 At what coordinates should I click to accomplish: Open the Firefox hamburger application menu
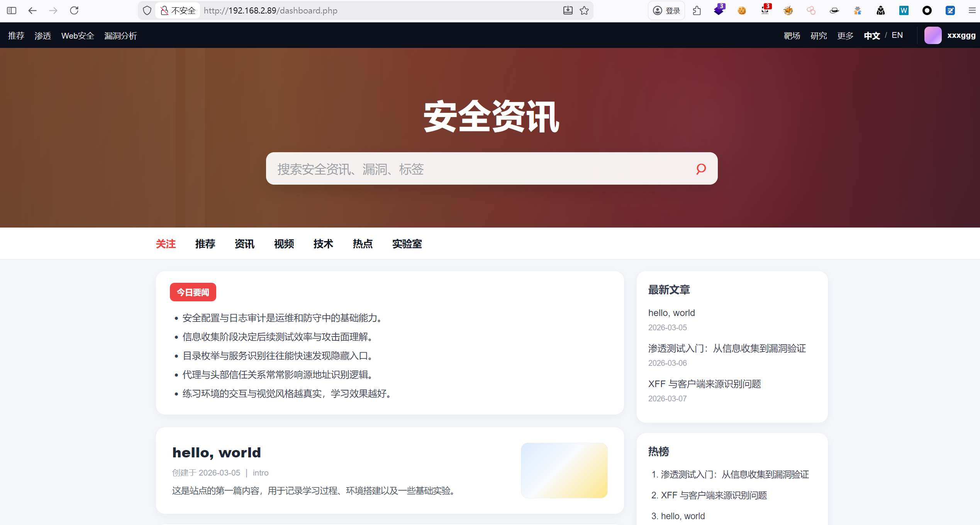click(x=972, y=10)
